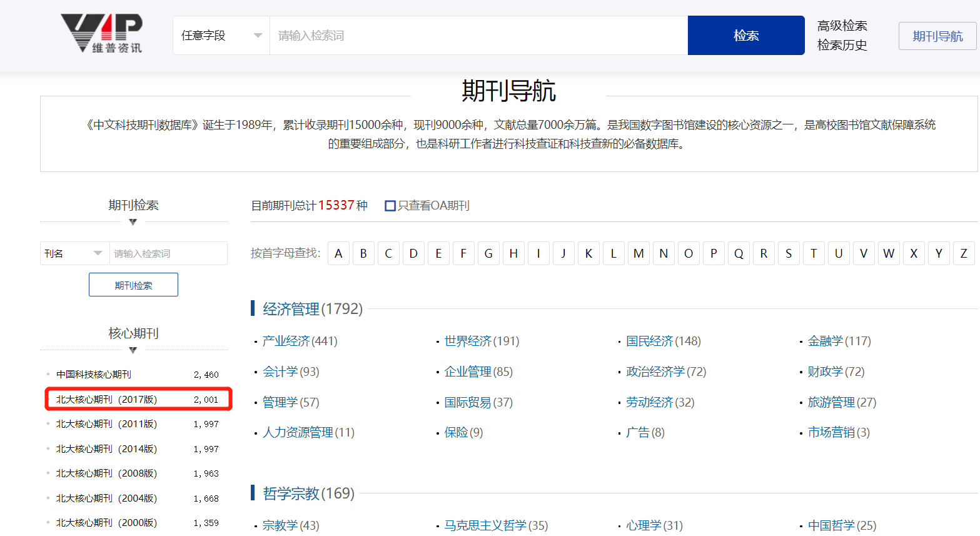
Task: Open 检索历史 search history
Action: pyautogui.click(x=842, y=45)
